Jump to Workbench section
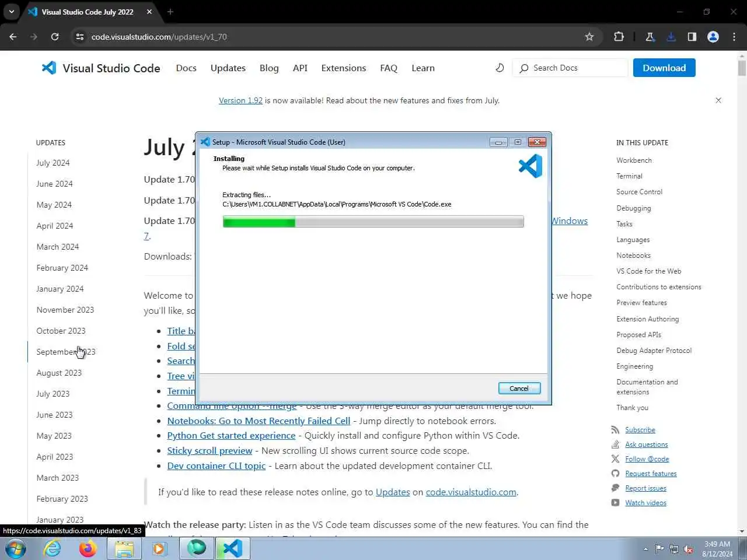This screenshot has width=747, height=560. [634, 160]
